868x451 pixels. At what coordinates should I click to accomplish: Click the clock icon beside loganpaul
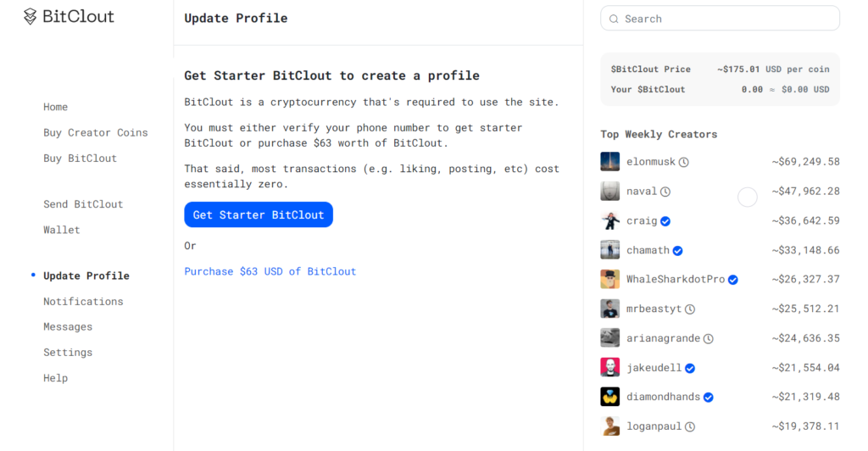(690, 426)
